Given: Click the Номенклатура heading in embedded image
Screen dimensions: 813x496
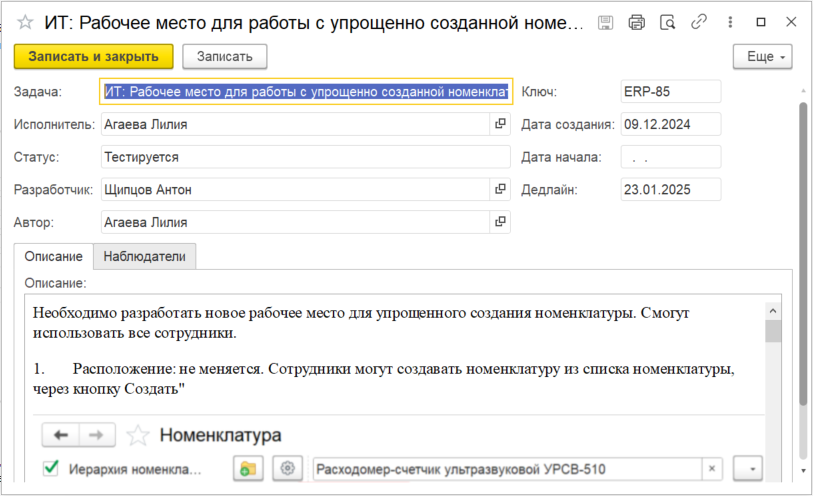Looking at the screenshot, I should (x=220, y=435).
